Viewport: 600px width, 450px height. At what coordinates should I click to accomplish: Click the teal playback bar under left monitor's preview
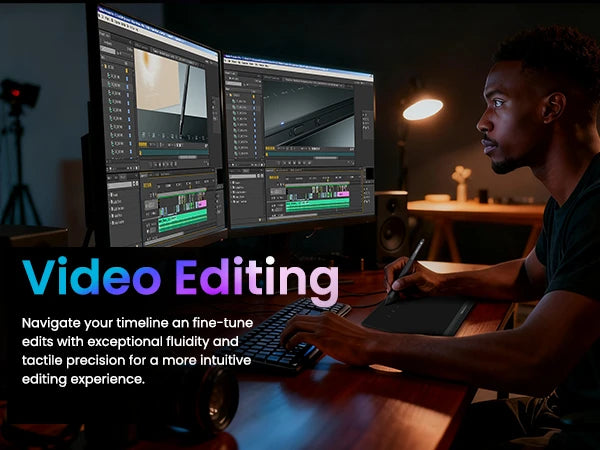(174, 152)
